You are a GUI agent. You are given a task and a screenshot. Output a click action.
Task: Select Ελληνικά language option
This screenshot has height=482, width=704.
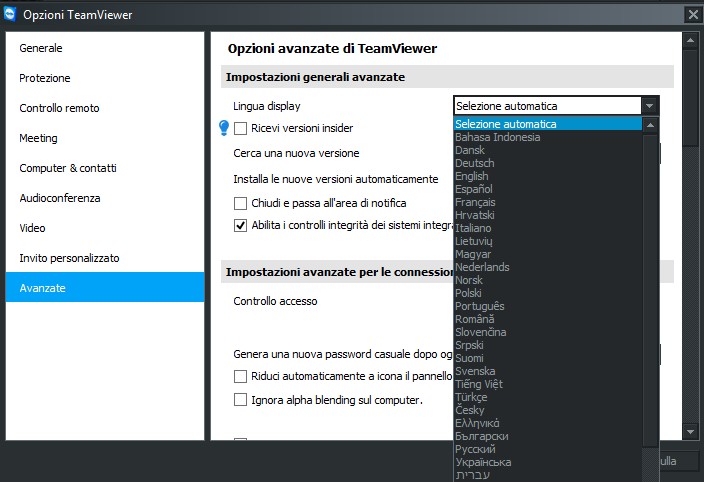[x=548, y=423]
